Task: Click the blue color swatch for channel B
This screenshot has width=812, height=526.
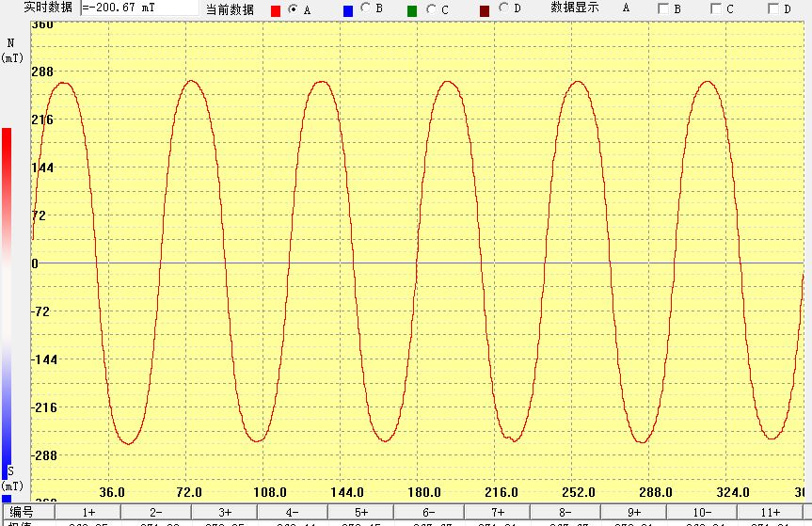Action: click(x=348, y=11)
